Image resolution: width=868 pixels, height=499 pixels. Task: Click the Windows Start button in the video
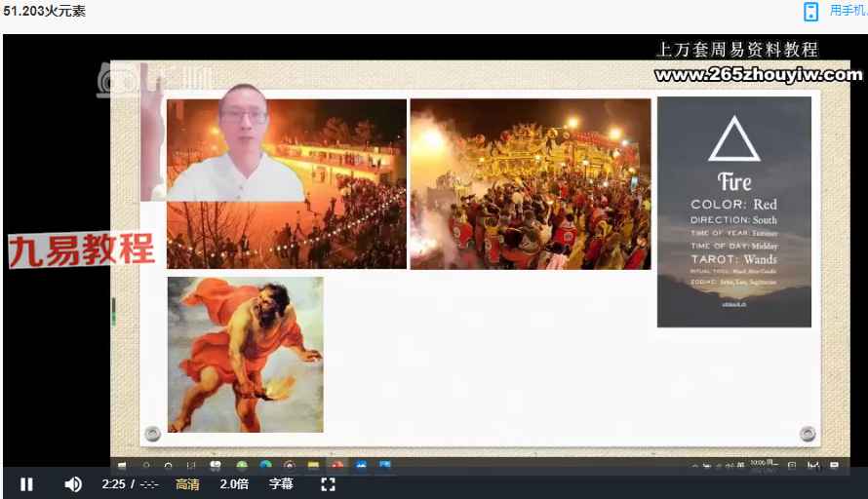click(x=122, y=466)
